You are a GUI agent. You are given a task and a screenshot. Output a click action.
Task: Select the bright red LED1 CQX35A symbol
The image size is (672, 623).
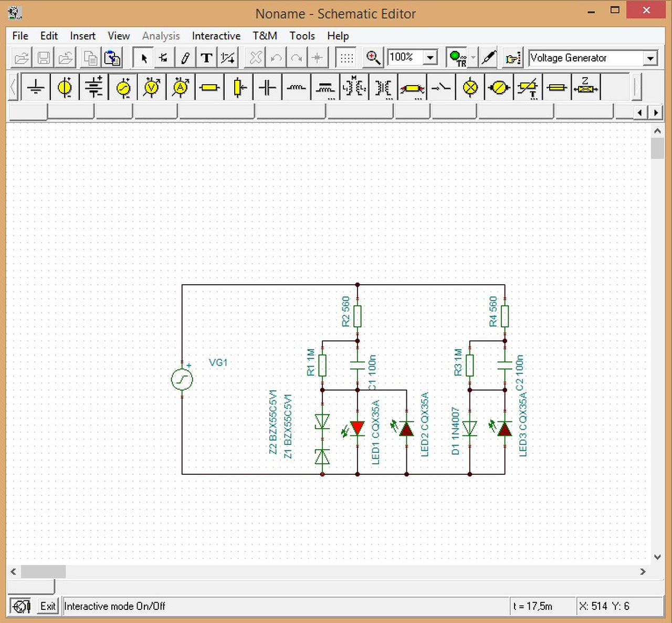click(x=358, y=428)
